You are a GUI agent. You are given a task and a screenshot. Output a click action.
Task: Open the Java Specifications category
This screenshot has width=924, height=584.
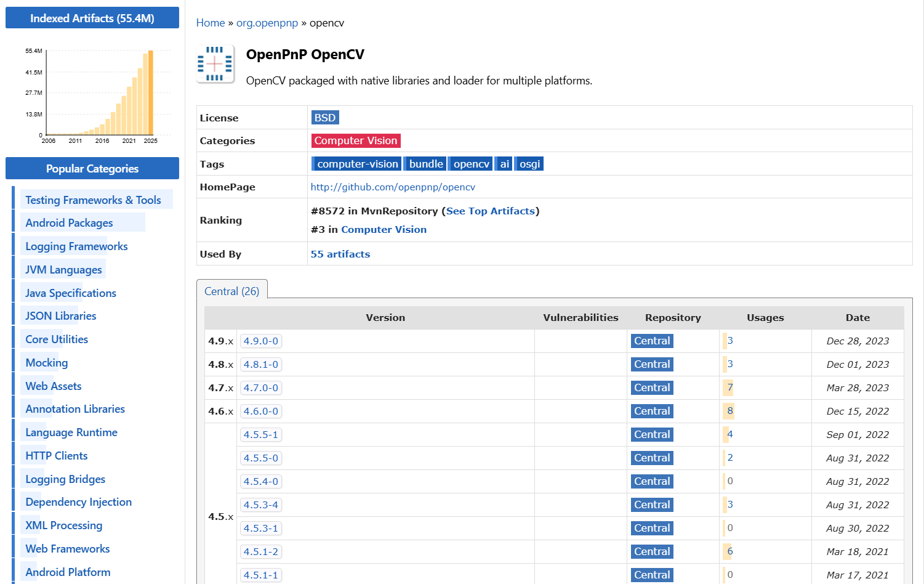(x=71, y=293)
